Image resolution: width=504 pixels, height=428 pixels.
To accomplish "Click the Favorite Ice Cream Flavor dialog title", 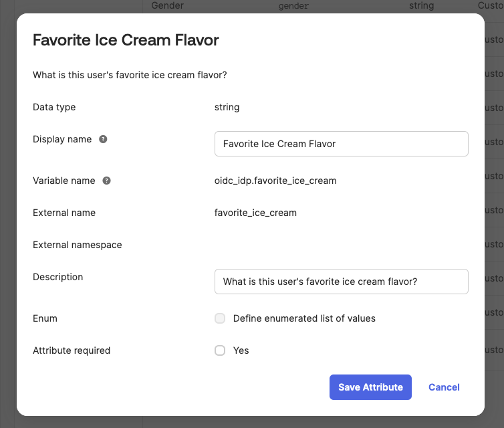I will (x=126, y=40).
